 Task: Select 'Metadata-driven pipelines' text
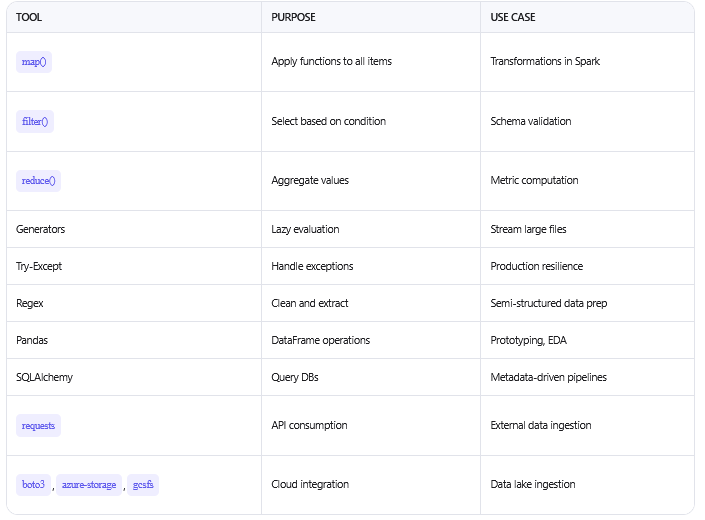(548, 377)
